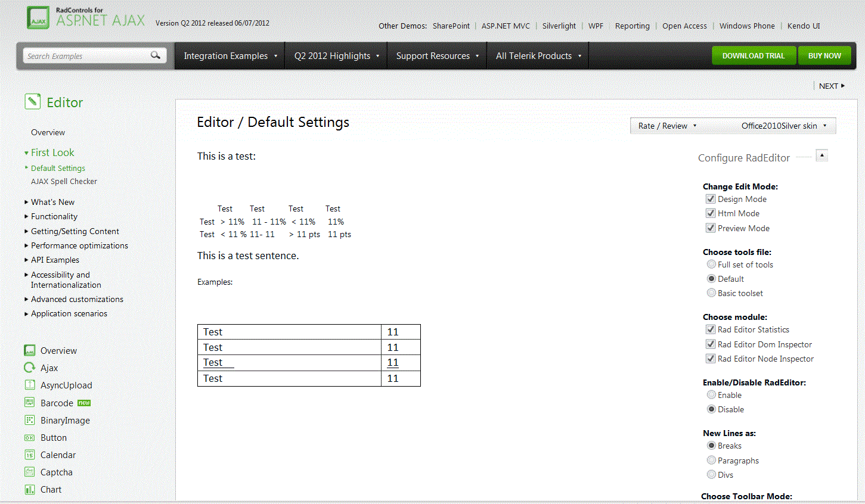Click the BinaryImage icon
This screenshot has width=865, height=504.
30,420
